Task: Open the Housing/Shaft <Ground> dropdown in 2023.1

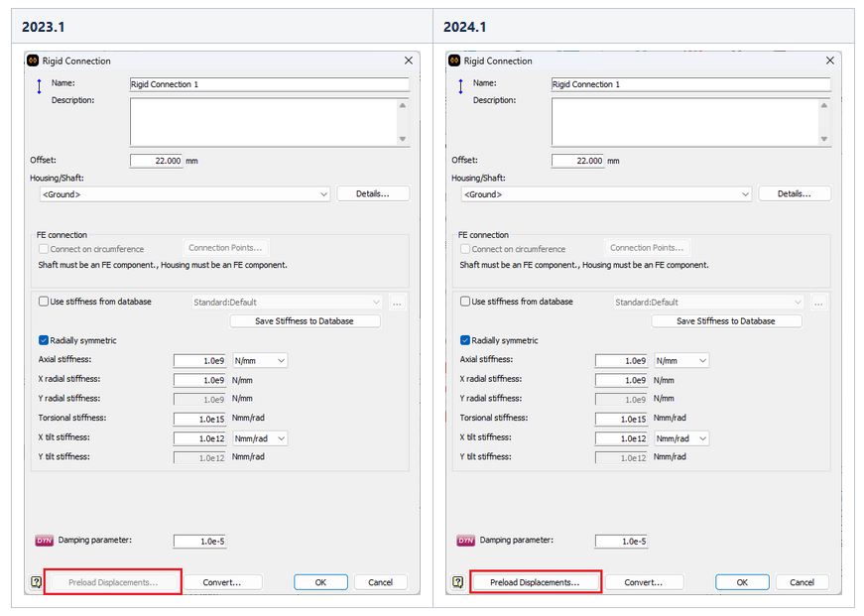Action: coord(326,193)
